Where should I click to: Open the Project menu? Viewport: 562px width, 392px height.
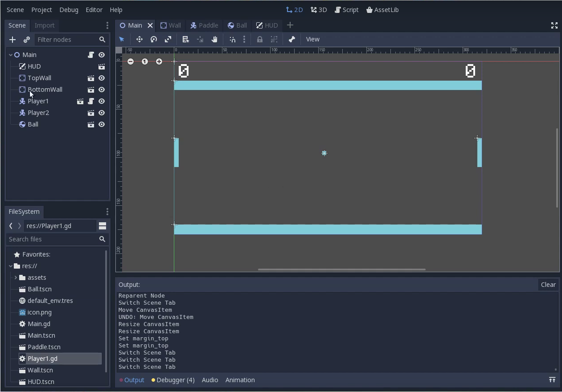click(41, 9)
